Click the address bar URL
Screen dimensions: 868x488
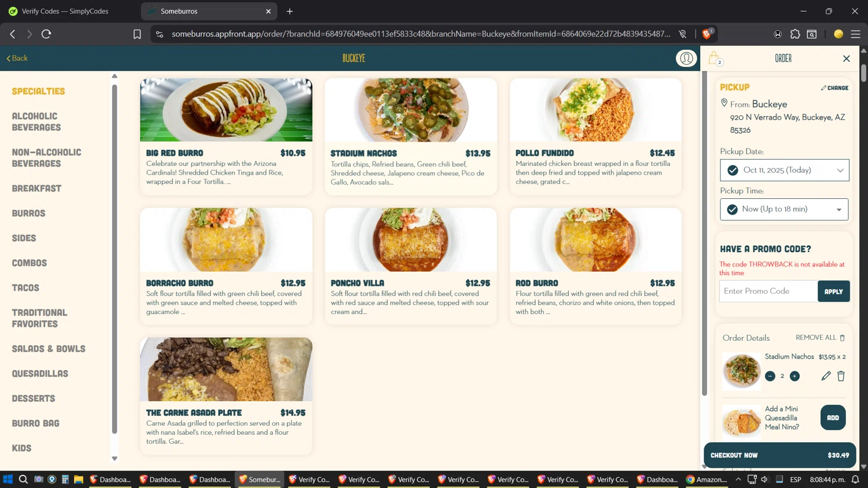click(421, 34)
